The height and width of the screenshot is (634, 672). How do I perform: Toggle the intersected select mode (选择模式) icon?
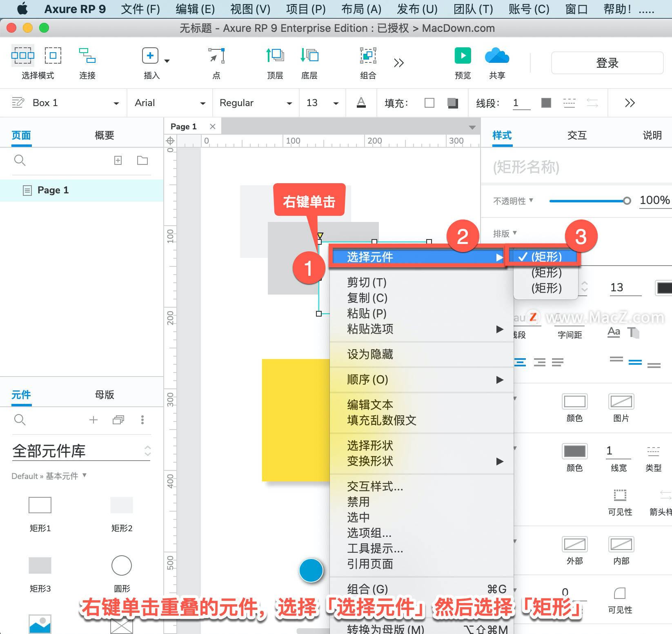point(23,55)
